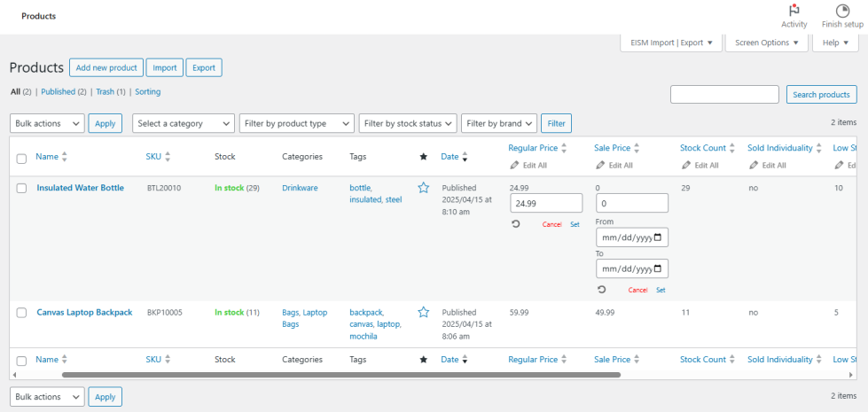Show the Trash products view
The height and width of the screenshot is (412, 868).
click(x=105, y=91)
